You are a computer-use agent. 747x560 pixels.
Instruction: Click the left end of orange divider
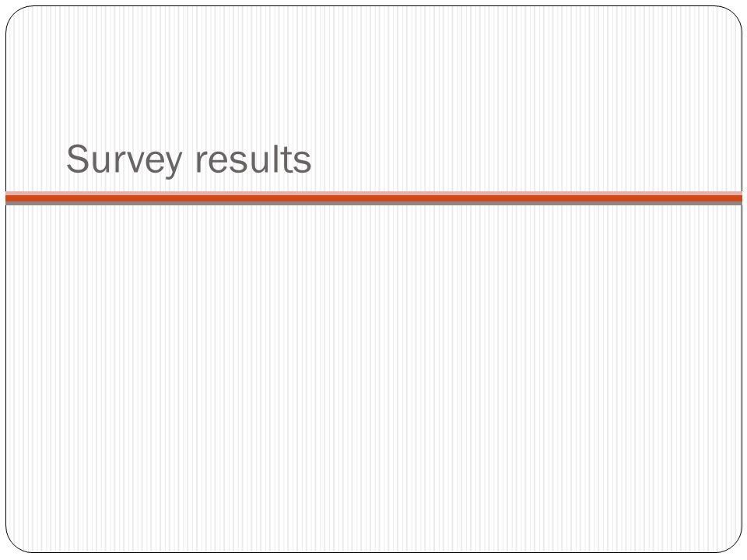10,198
